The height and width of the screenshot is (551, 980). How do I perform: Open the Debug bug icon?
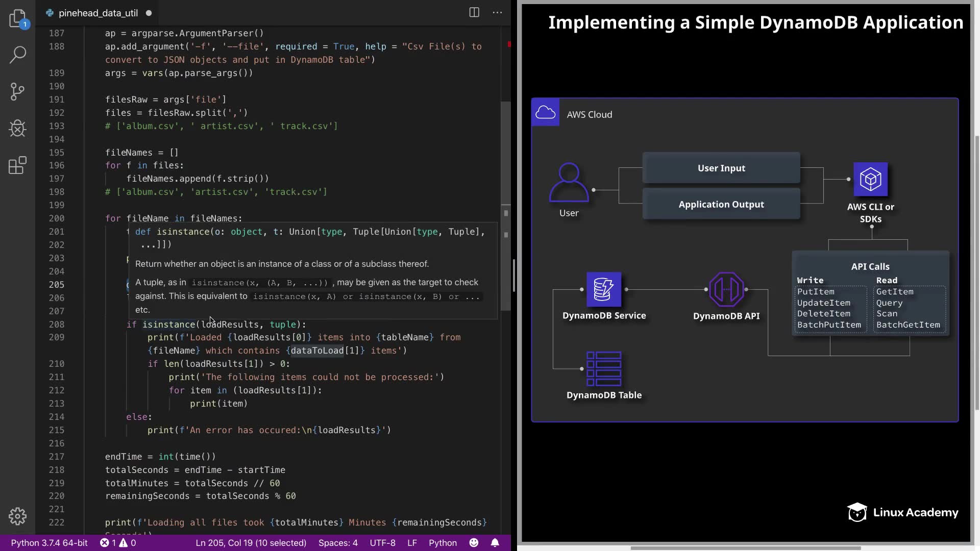tap(17, 129)
